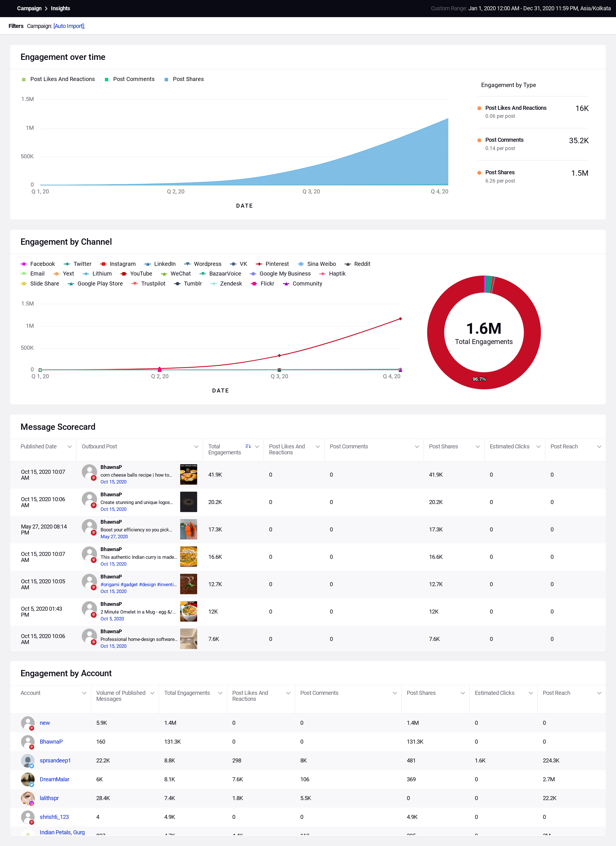Open Outbound Post column dropdown

pyautogui.click(x=196, y=447)
